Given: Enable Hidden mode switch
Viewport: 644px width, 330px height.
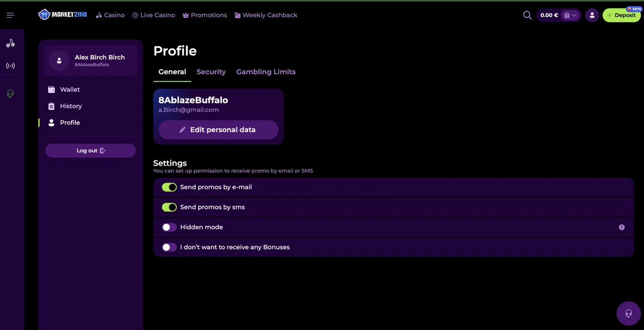Looking at the screenshot, I should pyautogui.click(x=169, y=227).
